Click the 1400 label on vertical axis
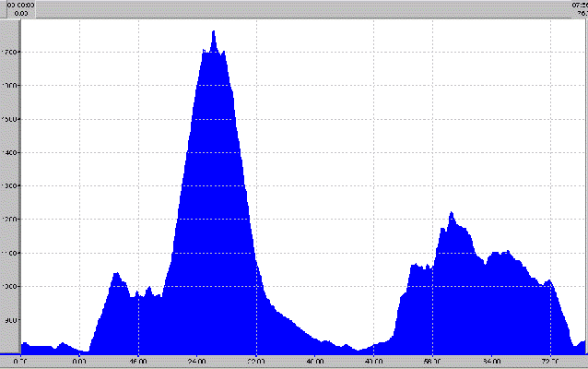This screenshot has width=588, height=369. [x=11, y=152]
